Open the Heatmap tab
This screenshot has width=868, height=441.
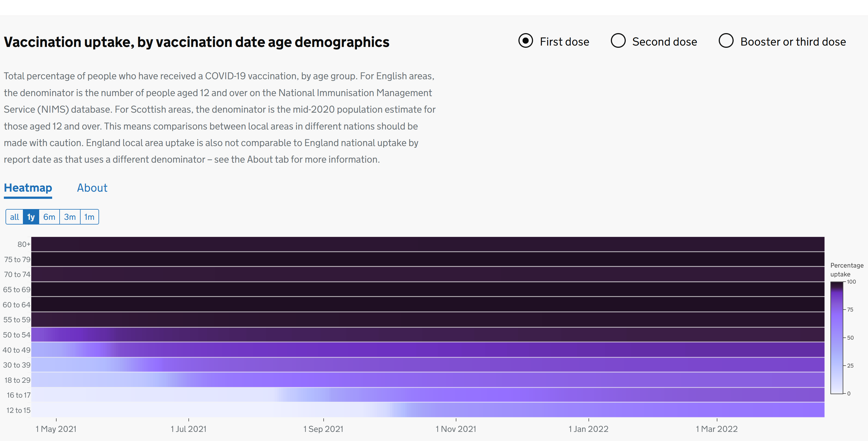(28, 188)
